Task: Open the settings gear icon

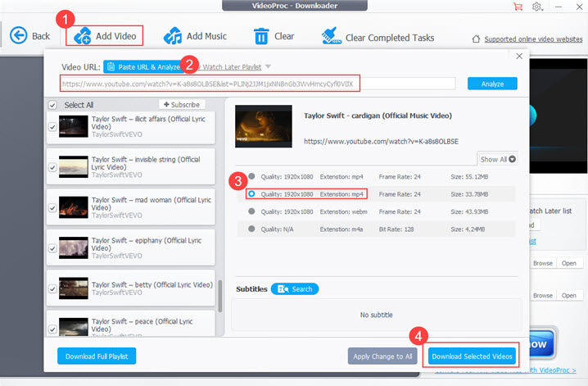Action: (x=537, y=7)
